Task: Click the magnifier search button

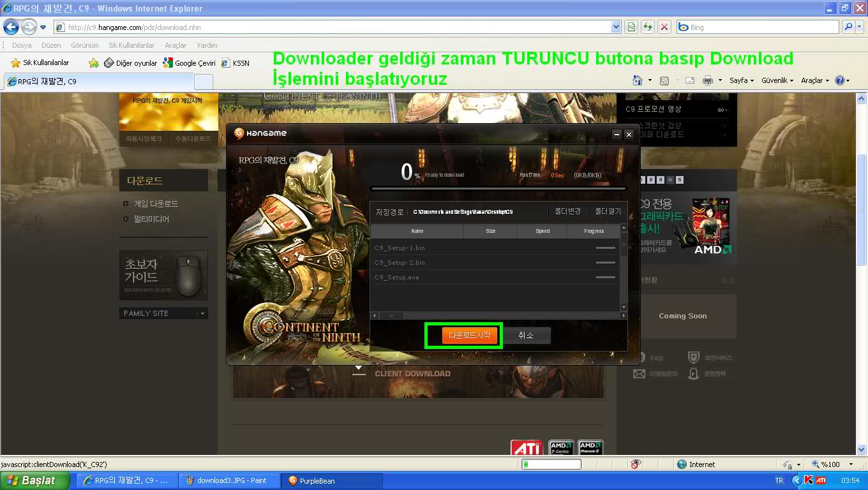Action: (x=848, y=27)
